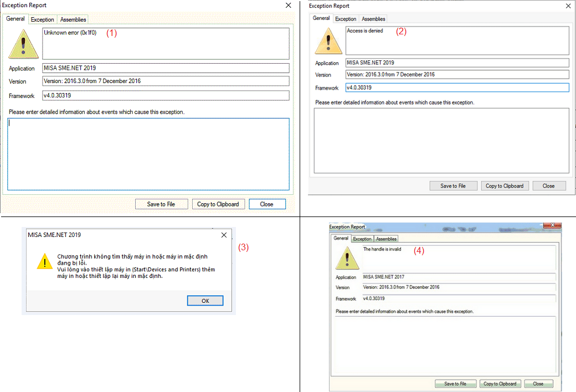Click the warning icon in the Unknown error dialog

[23, 44]
